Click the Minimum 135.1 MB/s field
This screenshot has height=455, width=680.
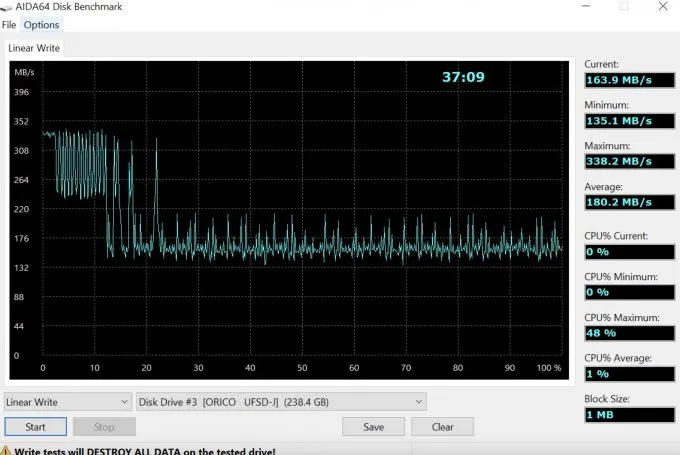[x=629, y=121]
